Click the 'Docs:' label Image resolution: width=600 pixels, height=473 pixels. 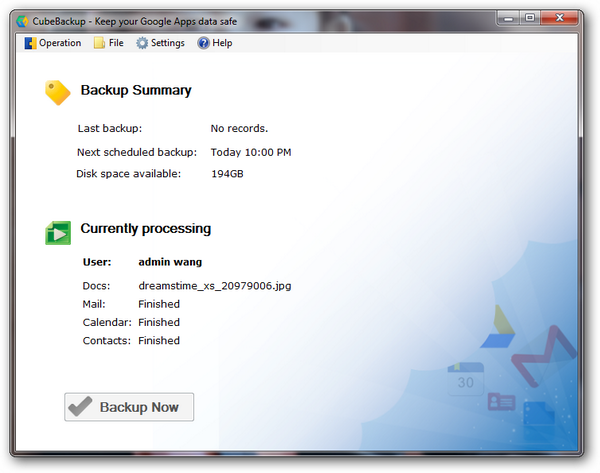[96, 286]
